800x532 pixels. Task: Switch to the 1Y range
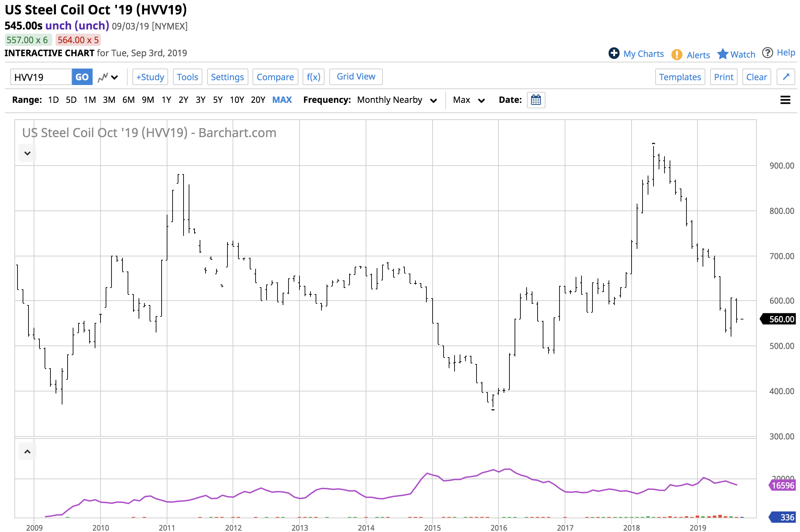[166, 100]
